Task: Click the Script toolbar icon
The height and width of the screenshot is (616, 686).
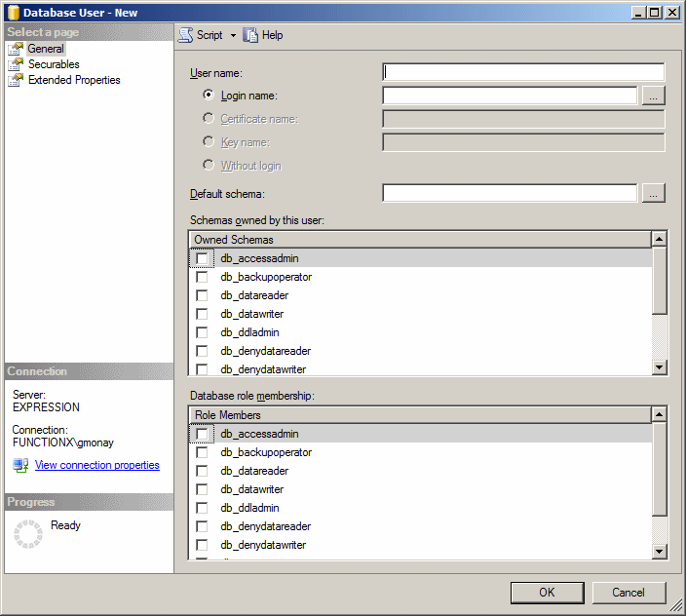Action: coord(185,35)
